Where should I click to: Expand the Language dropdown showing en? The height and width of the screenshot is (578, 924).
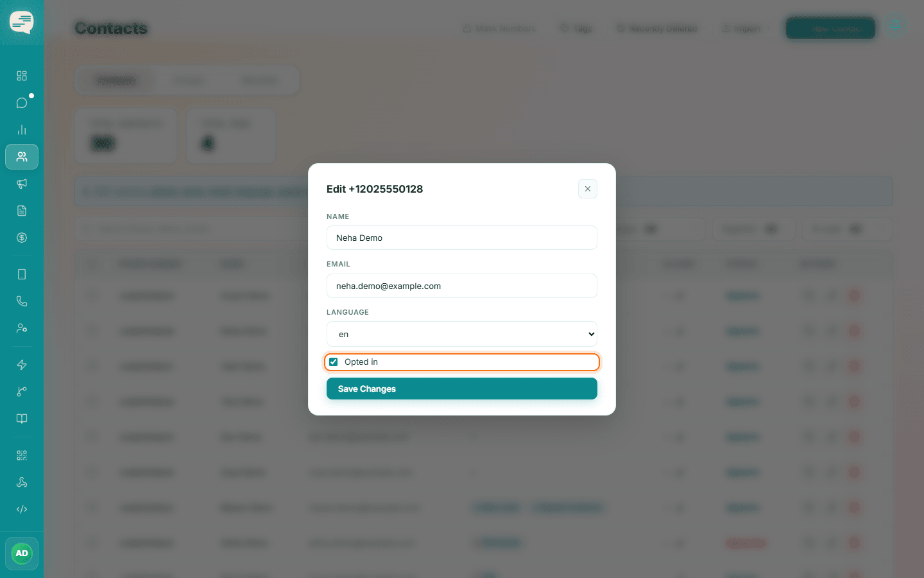[x=462, y=334]
